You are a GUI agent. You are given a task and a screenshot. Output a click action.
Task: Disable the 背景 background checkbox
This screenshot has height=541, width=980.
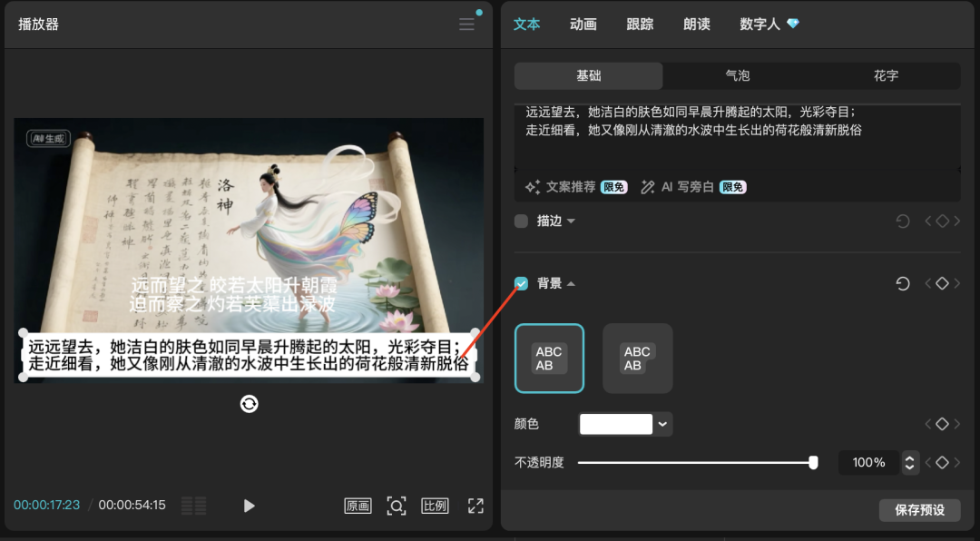521,283
